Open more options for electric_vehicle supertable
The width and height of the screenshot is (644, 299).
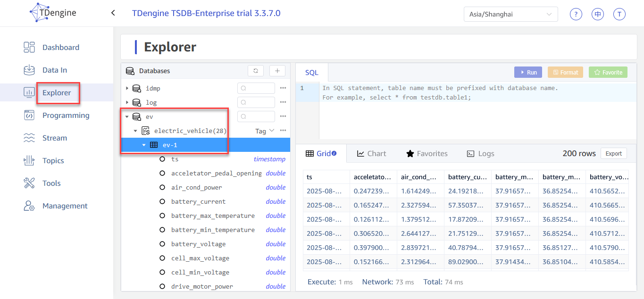(283, 131)
